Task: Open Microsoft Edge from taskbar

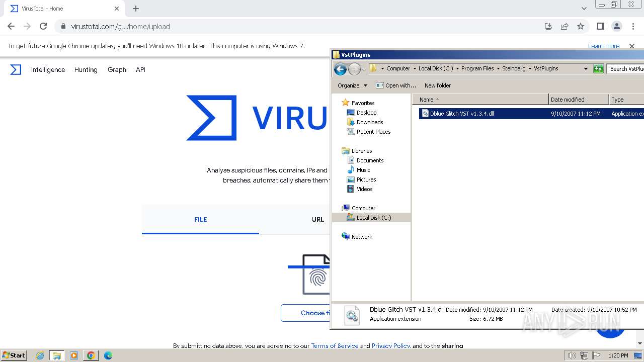Action: point(108,355)
